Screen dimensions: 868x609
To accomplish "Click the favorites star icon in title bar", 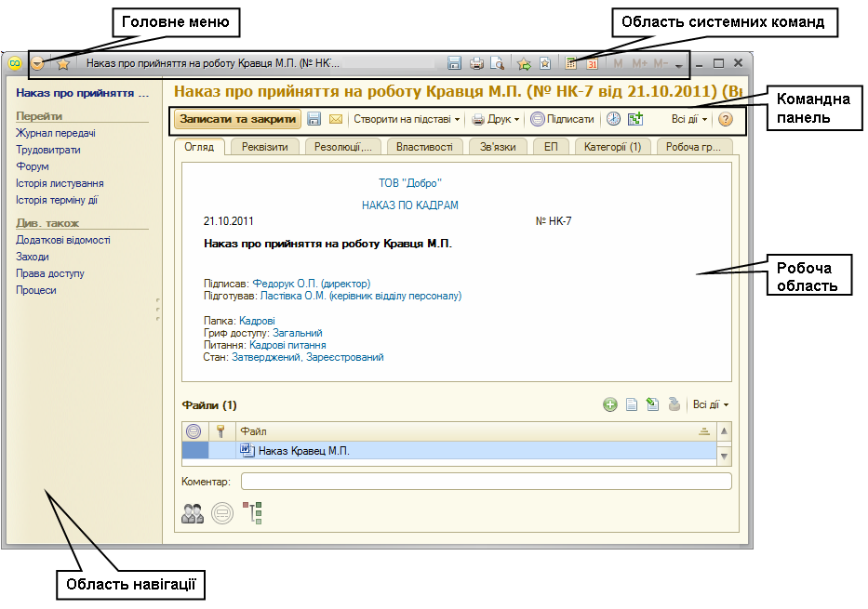I will click(x=63, y=63).
